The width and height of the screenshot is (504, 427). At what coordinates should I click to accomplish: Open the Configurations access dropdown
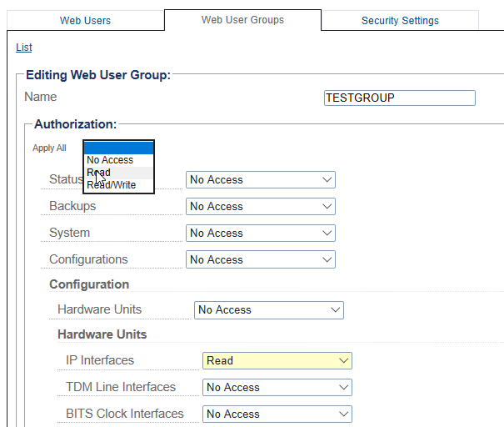click(261, 259)
